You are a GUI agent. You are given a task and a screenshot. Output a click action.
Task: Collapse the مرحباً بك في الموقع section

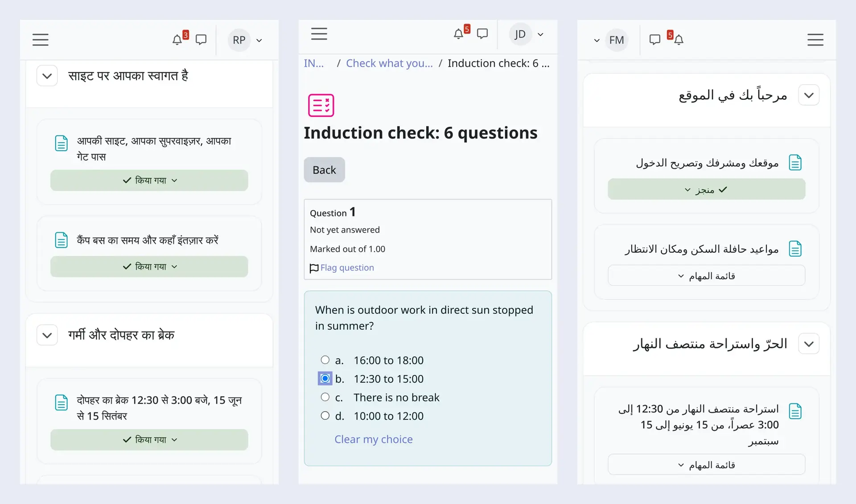809,95
